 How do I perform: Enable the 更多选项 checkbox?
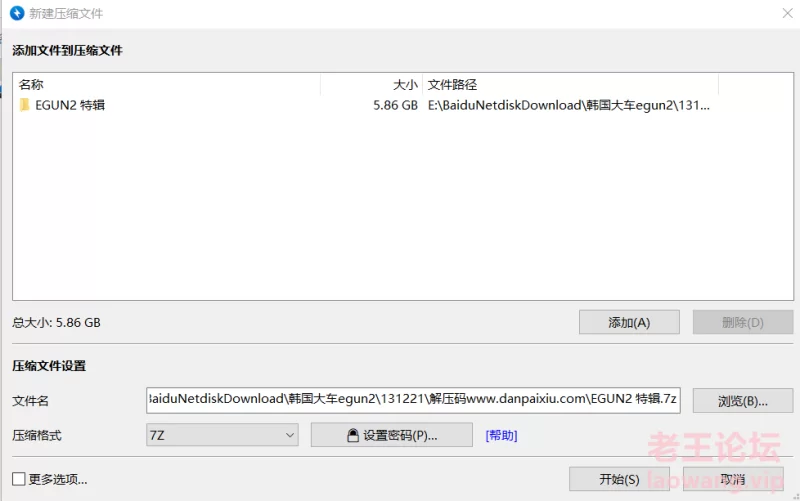[x=19, y=479]
